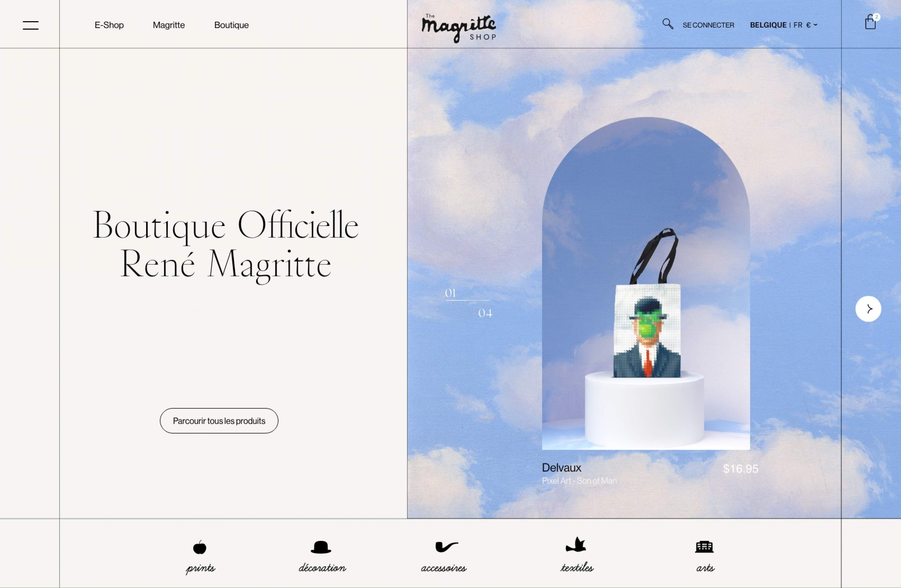Click the Parcourir tous les produits button
Image resolution: width=901 pixels, height=588 pixels.
[x=219, y=421]
